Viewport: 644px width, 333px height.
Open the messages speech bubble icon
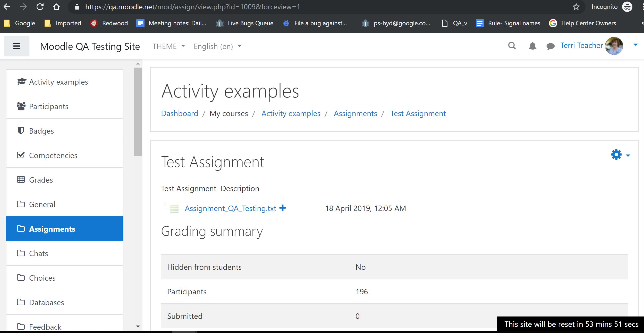tap(550, 46)
